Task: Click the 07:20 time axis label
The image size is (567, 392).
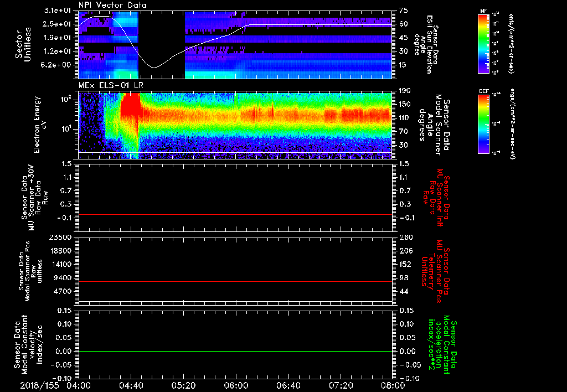Action: coord(341,385)
